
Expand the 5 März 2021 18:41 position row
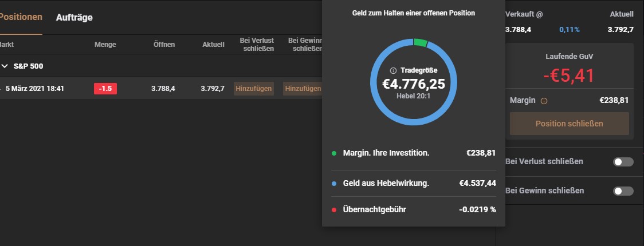click(x=2, y=89)
